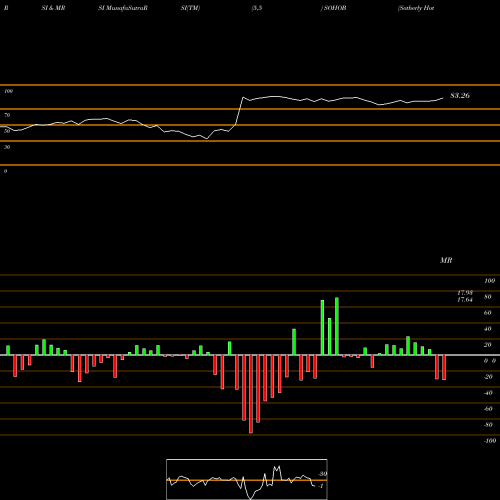500x500 pixels.
Task: Select the '40' label on MR axis
Action: (488, 329)
